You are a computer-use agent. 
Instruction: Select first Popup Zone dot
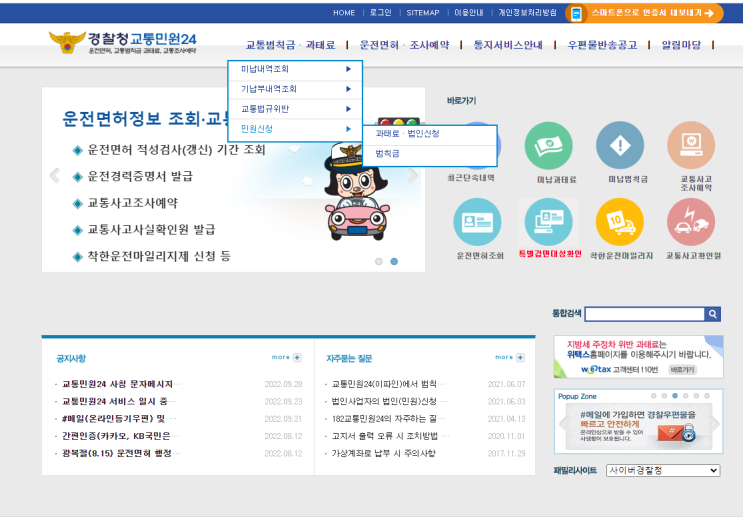[653, 395]
